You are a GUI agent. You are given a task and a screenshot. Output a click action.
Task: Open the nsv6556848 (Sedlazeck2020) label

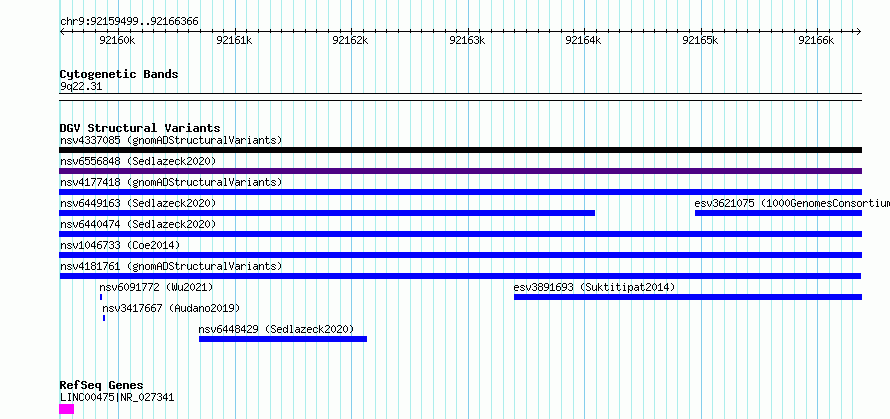138,161
